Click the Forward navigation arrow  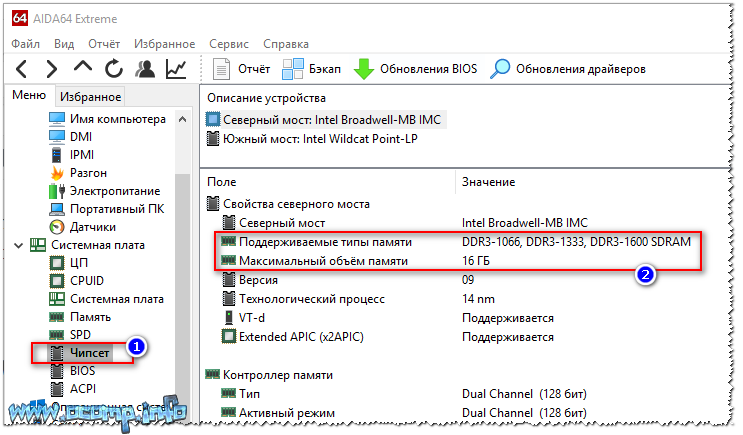(x=52, y=69)
